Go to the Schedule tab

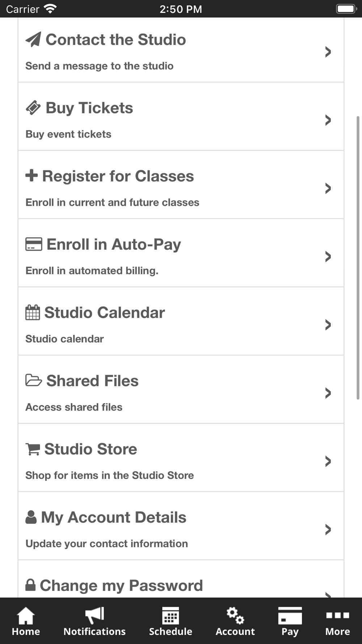(171, 622)
